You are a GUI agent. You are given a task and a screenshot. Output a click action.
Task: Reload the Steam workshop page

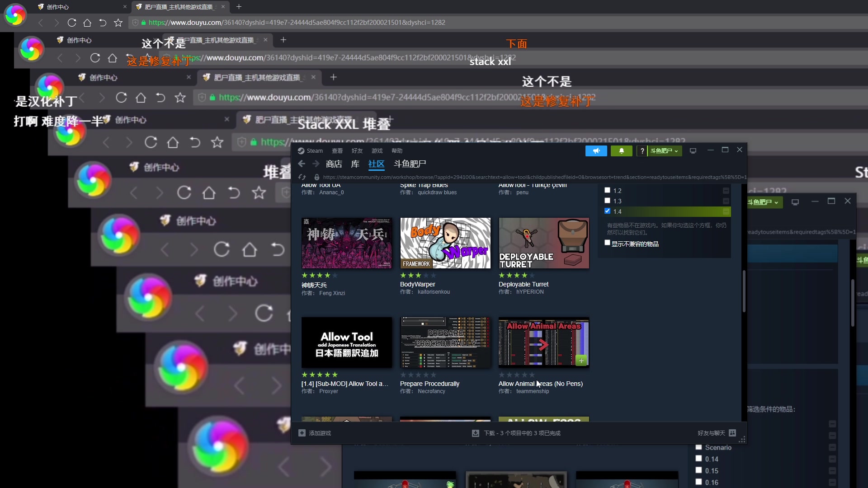coord(302,177)
